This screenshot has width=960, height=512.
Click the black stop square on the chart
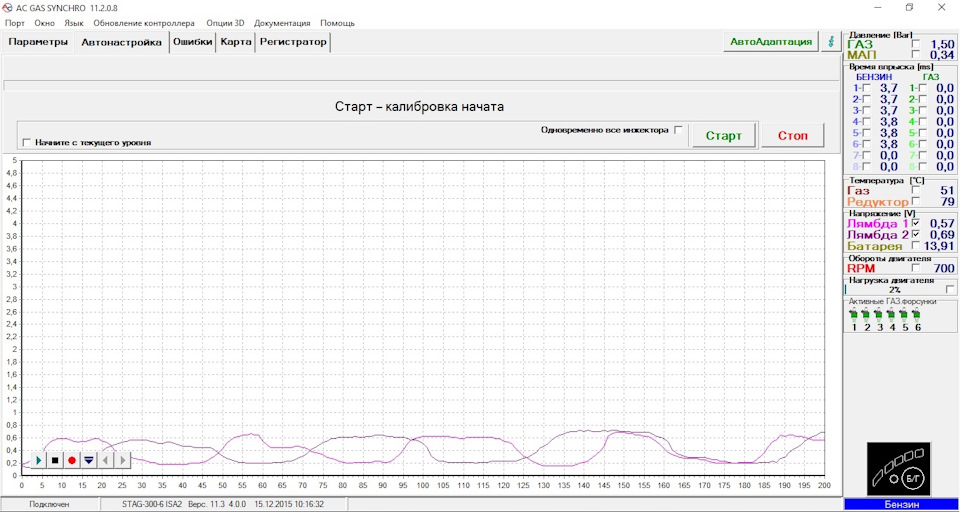(x=55, y=459)
